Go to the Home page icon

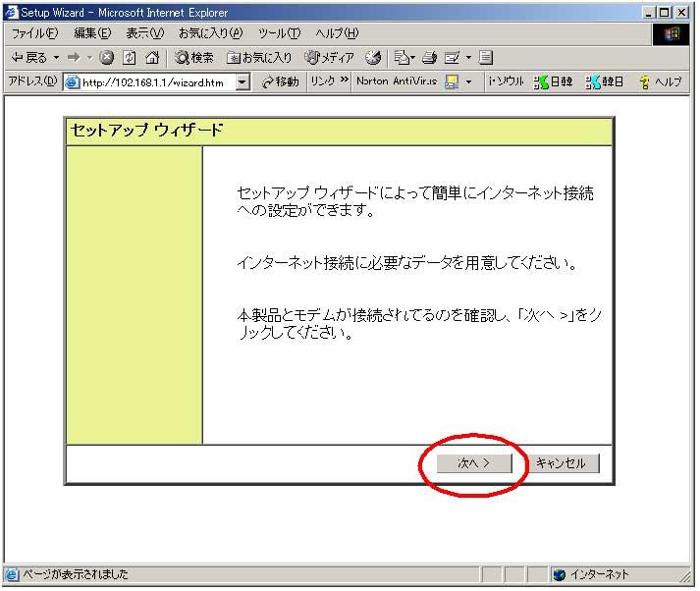coord(151,58)
